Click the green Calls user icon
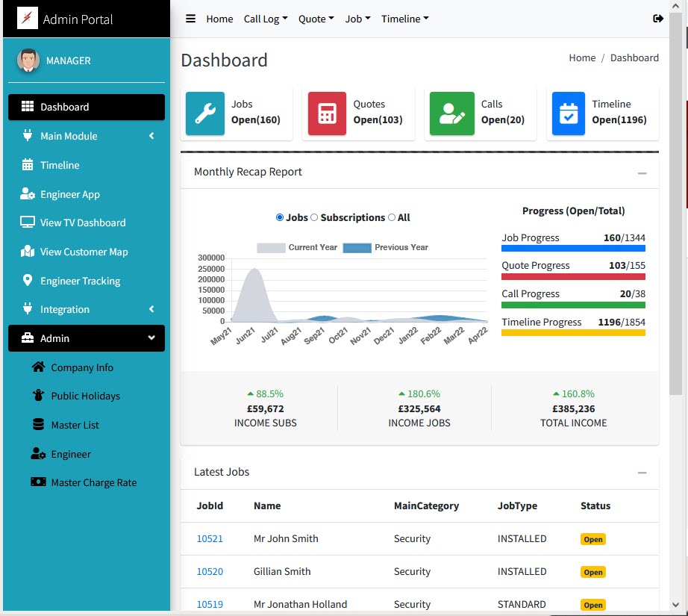 (x=451, y=113)
